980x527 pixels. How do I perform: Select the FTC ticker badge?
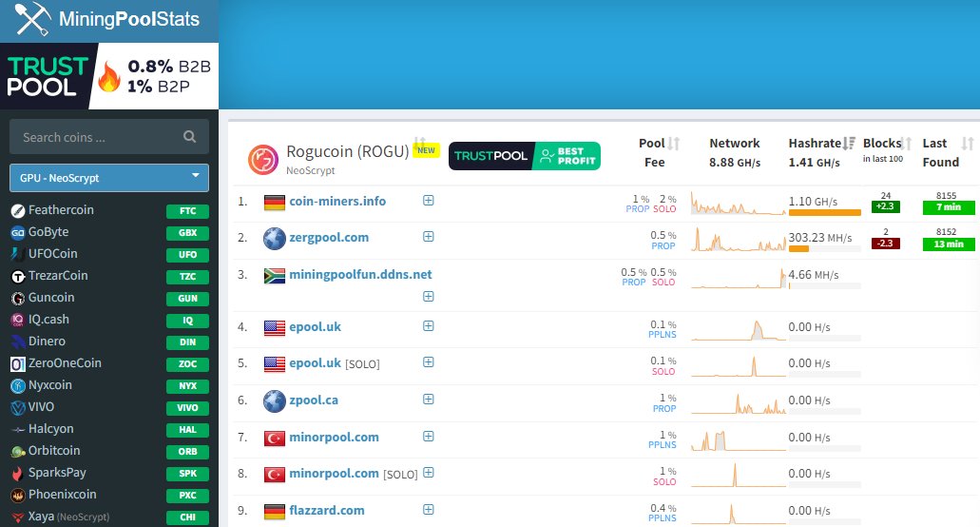pos(187,211)
